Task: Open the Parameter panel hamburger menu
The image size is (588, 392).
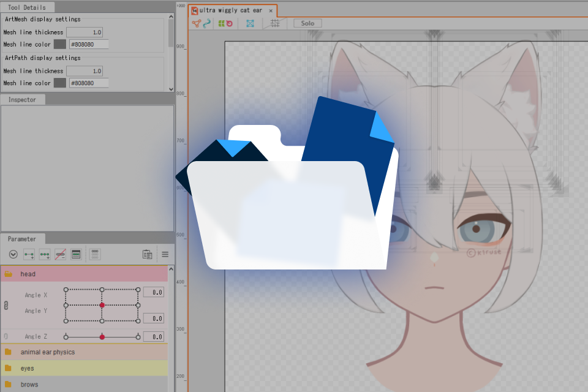Action: point(165,254)
